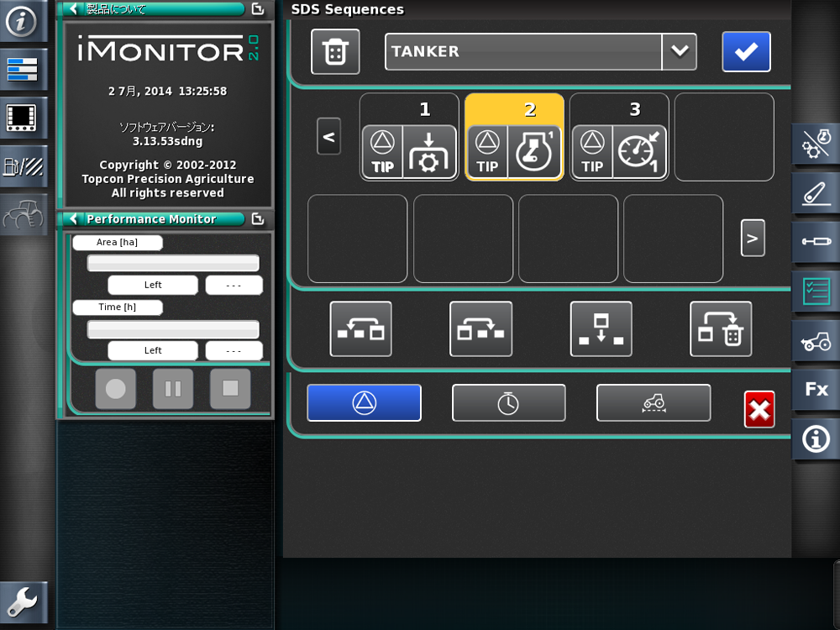Maximize the Performance Monitor panel
Viewport: 840px width, 630px height.
pyautogui.click(x=258, y=218)
